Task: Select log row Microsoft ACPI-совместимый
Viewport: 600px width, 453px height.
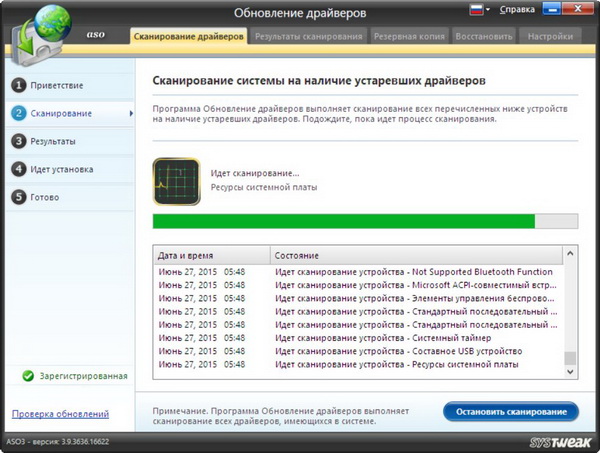Action: pyautogui.click(x=358, y=285)
